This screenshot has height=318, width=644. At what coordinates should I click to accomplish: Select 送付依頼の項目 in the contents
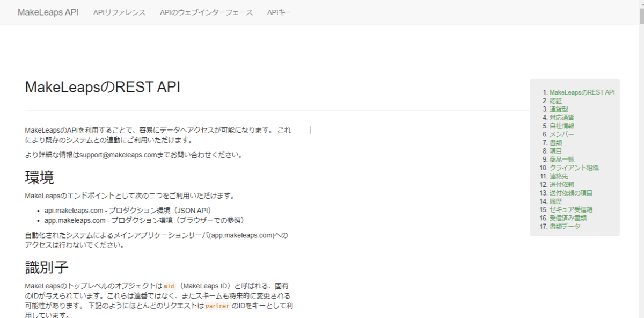pos(570,192)
